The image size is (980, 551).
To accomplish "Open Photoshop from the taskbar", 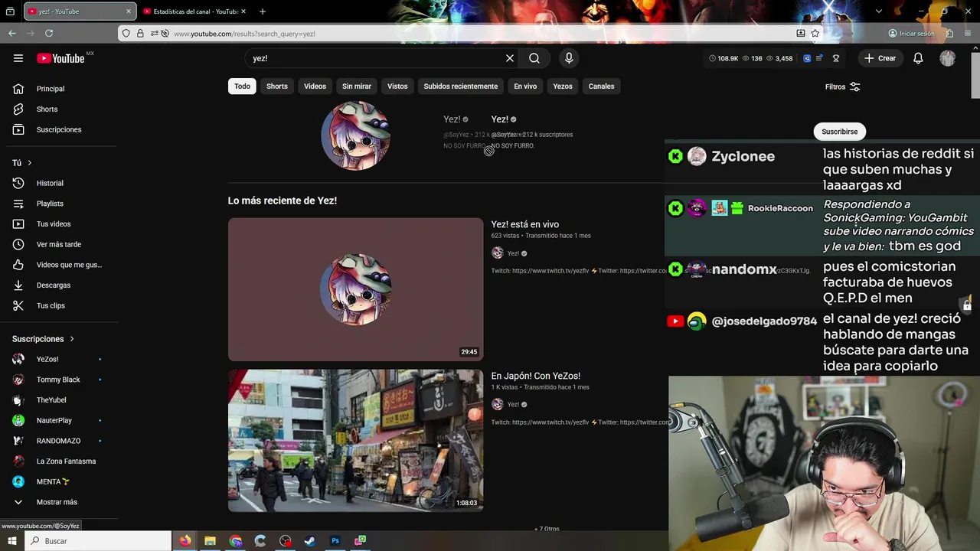I will [x=335, y=541].
